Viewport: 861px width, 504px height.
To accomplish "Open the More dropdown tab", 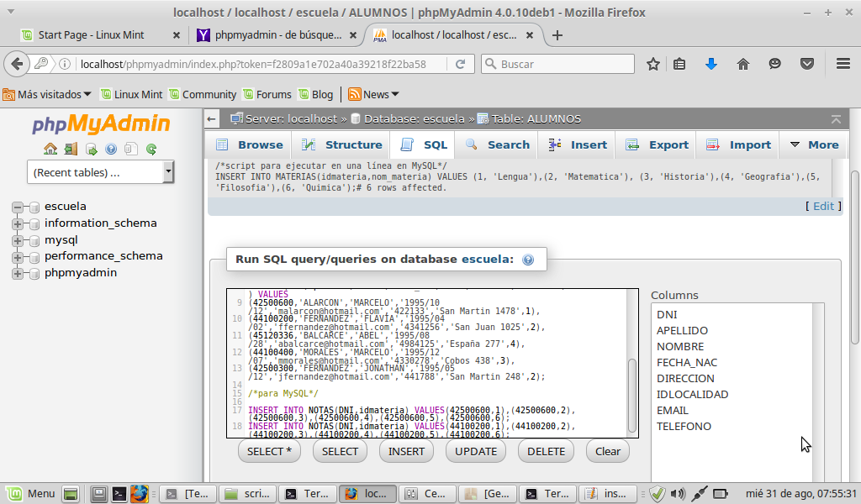I will pyautogui.click(x=815, y=144).
